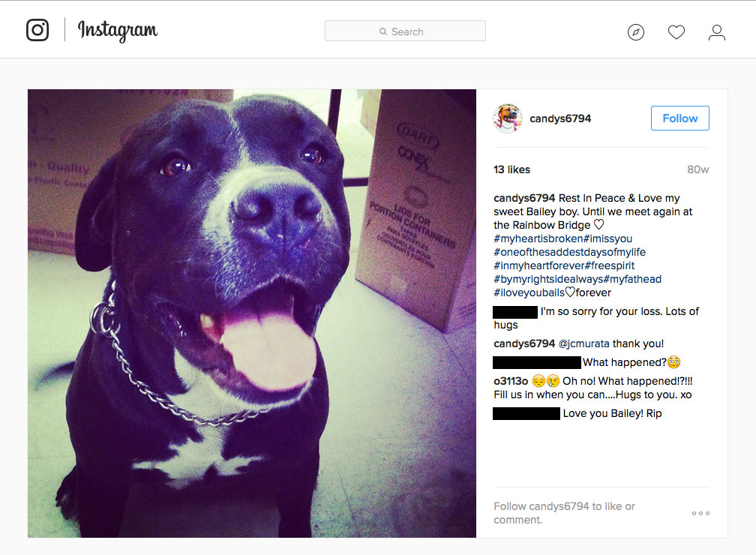Viewport: 756px width, 555px height.
Task: Open the three-dot more options menu
Action: 700,513
